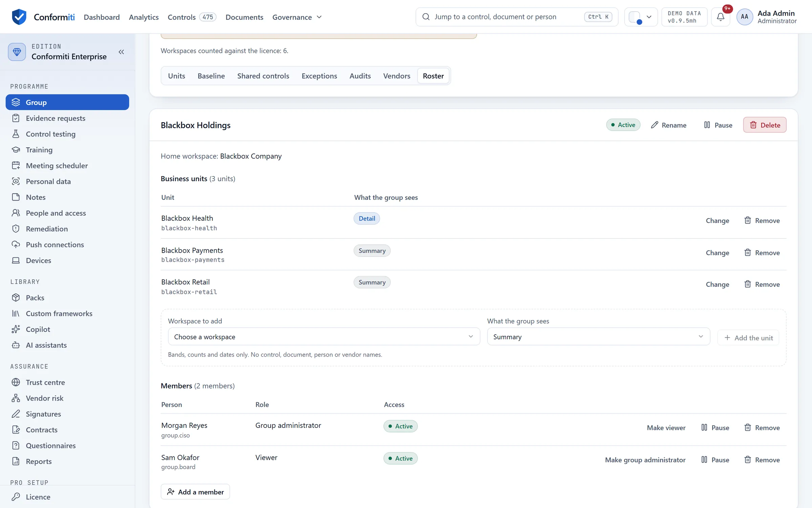Rename Blackbox Holdings
The width and height of the screenshot is (812, 508).
[x=669, y=125]
